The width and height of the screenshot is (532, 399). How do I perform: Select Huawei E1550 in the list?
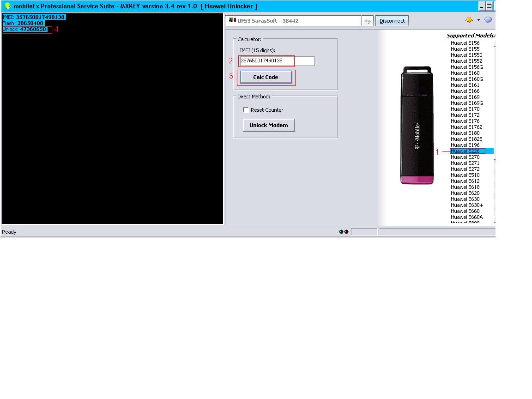466,55
